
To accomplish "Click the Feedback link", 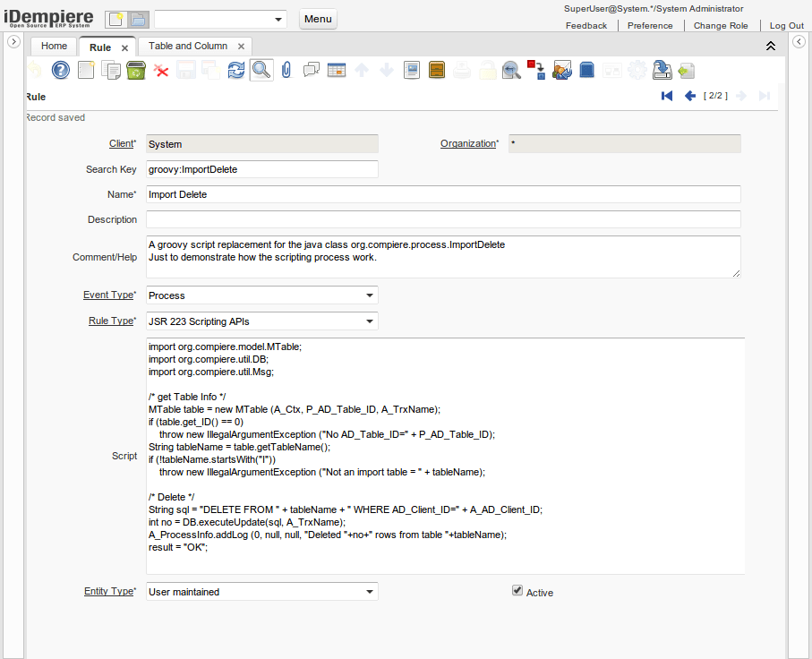I will tap(586, 25).
